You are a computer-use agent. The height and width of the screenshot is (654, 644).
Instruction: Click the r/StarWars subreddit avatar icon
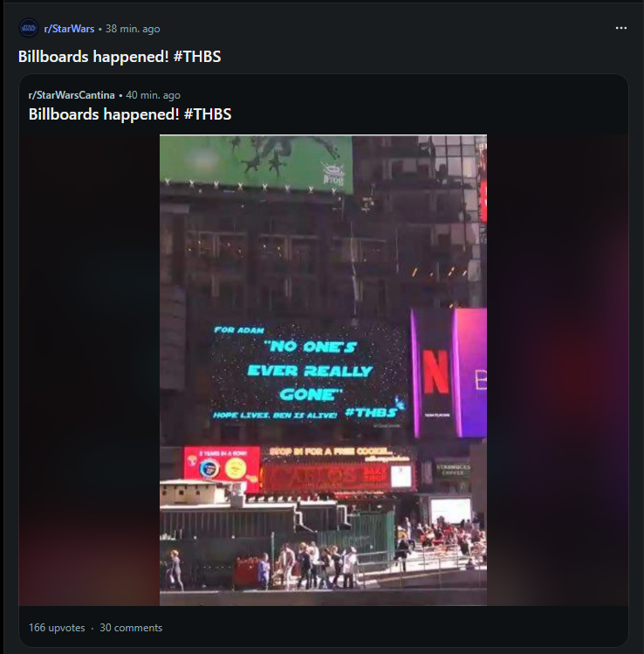tap(28, 28)
